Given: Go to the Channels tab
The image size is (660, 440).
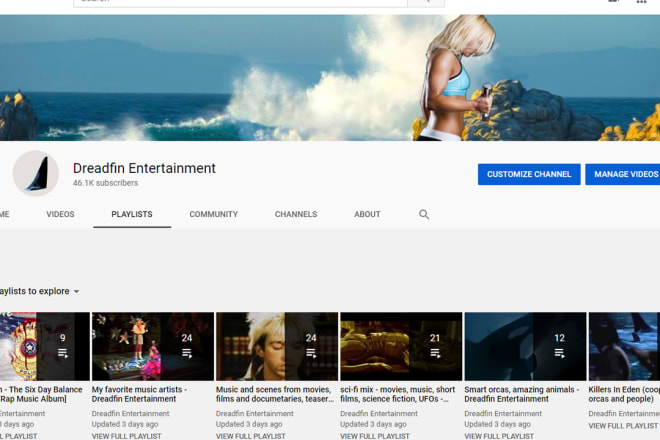Looking at the screenshot, I should pyautogui.click(x=296, y=214).
